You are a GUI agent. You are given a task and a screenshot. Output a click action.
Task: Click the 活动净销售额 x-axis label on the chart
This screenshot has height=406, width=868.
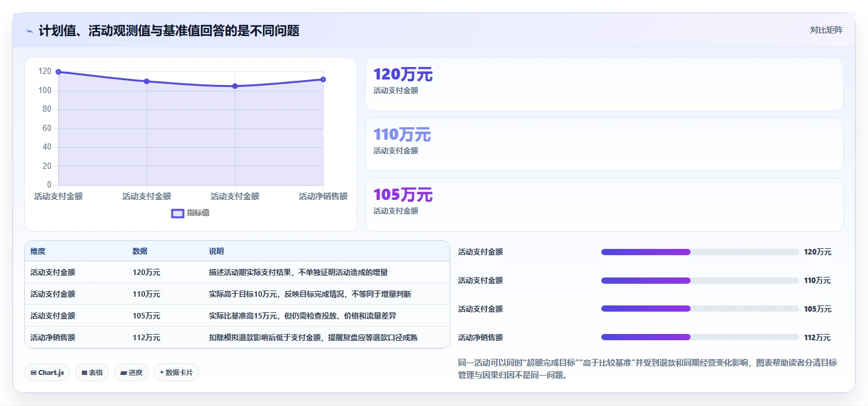click(323, 196)
